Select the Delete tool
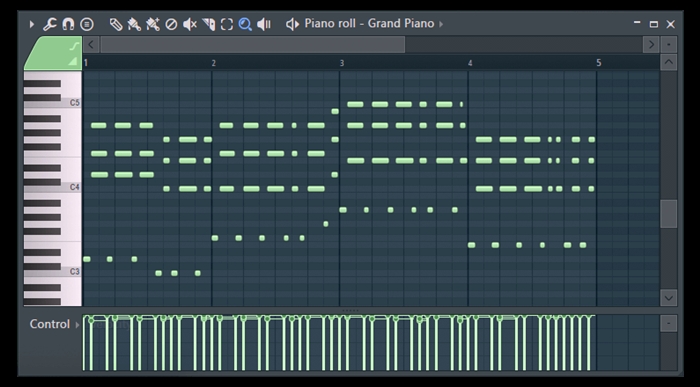700x387 pixels. click(x=171, y=24)
